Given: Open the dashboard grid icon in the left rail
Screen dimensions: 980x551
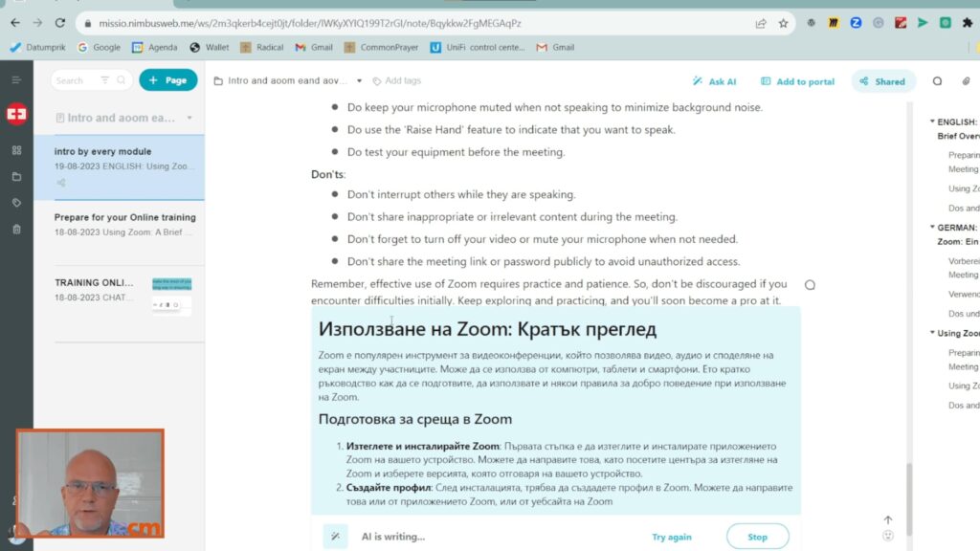Looking at the screenshot, I should tap(17, 150).
